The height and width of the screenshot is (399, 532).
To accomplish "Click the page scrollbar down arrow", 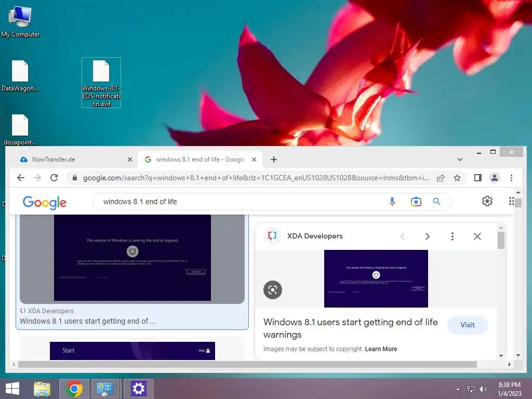I will (518, 355).
